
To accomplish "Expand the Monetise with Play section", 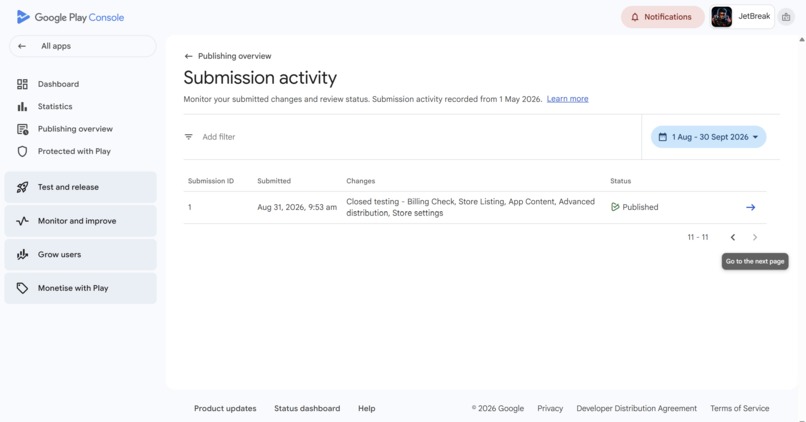I will 81,288.
